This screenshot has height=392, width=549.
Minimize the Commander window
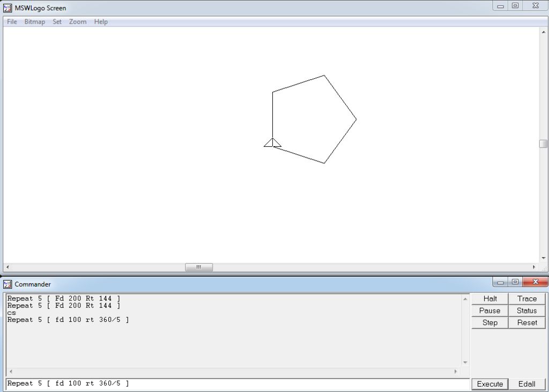pyautogui.click(x=500, y=282)
